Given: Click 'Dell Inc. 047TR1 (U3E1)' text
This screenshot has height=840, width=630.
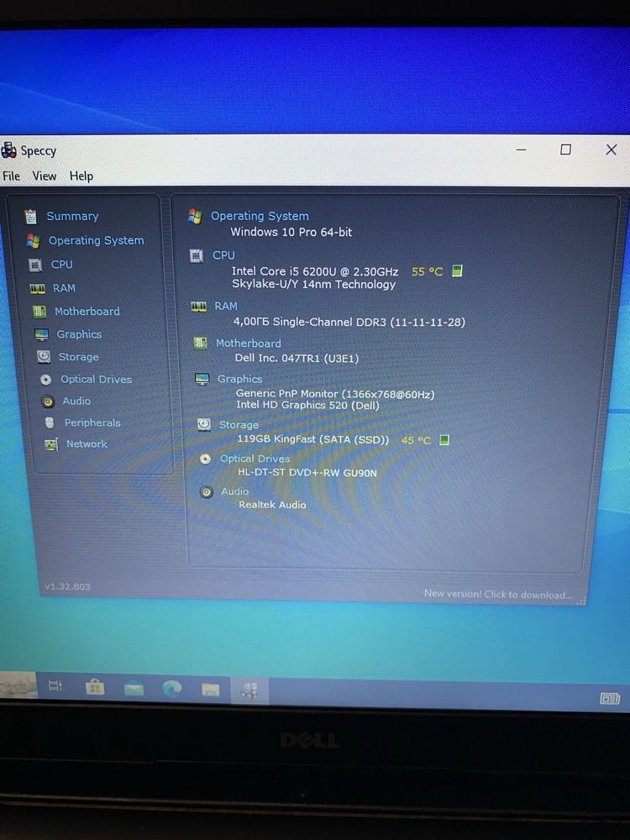Looking at the screenshot, I should coord(297,359).
